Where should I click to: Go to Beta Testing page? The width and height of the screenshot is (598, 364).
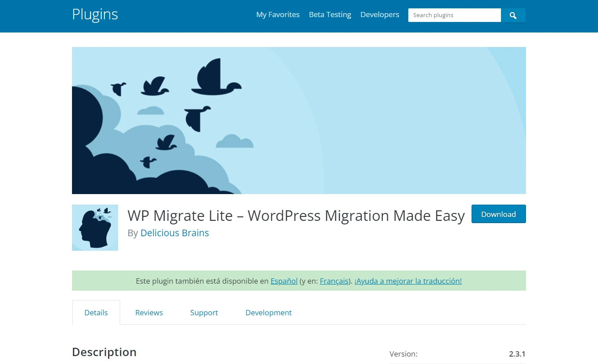[330, 14]
